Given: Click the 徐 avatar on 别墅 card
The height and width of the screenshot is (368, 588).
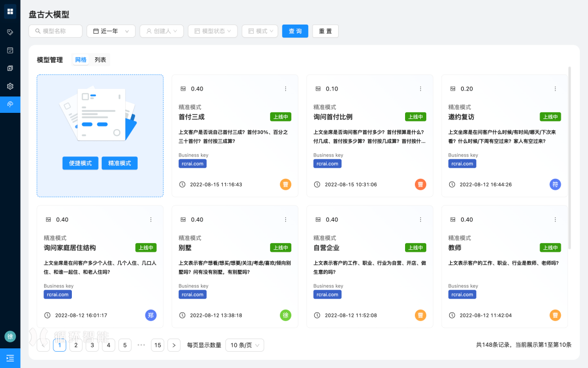Looking at the screenshot, I should [285, 315].
